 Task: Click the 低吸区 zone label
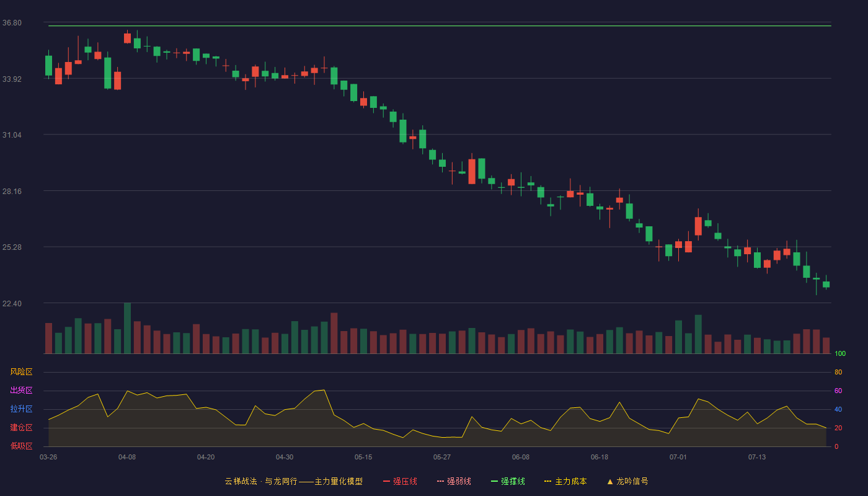(x=21, y=446)
